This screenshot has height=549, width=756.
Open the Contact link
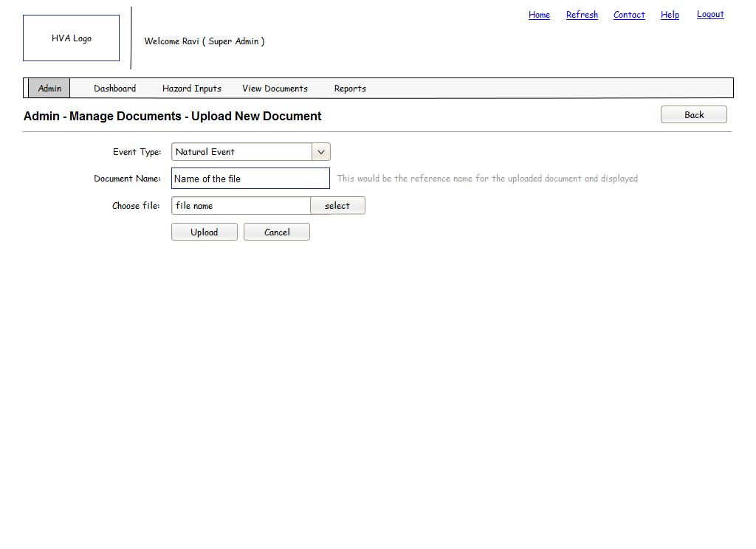point(629,15)
